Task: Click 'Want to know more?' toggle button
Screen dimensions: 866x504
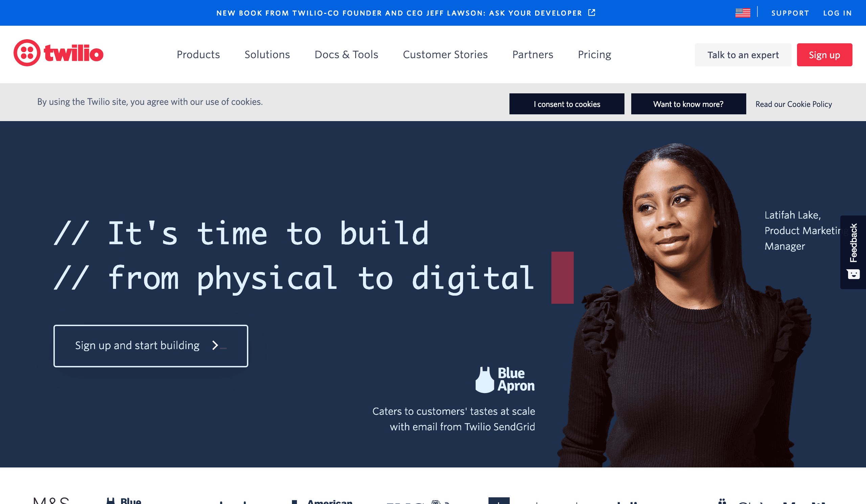Action: pyautogui.click(x=688, y=104)
